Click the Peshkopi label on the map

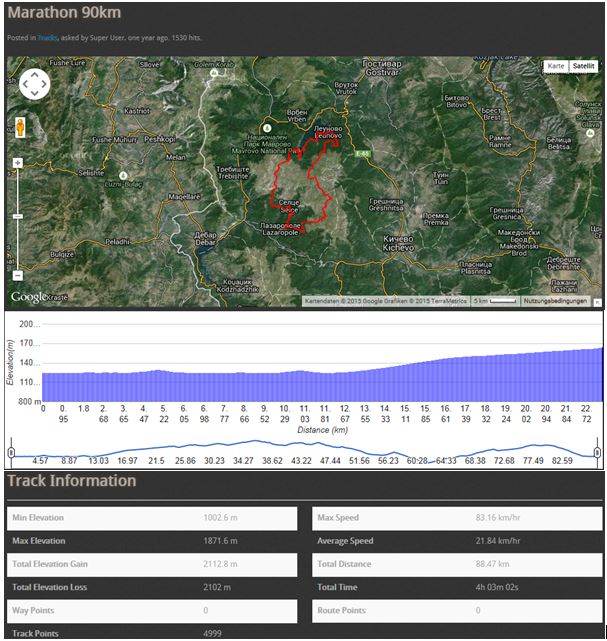click(160, 139)
